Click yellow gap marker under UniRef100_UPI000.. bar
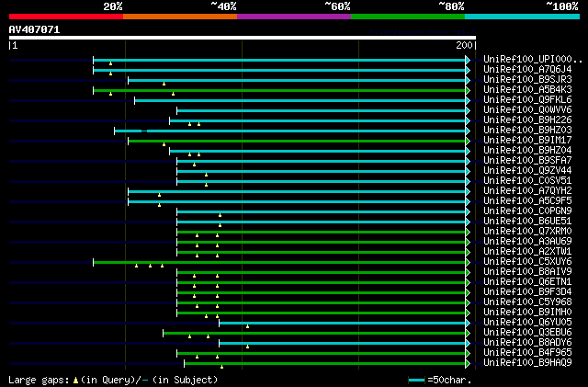The image size is (588, 387). (110, 63)
